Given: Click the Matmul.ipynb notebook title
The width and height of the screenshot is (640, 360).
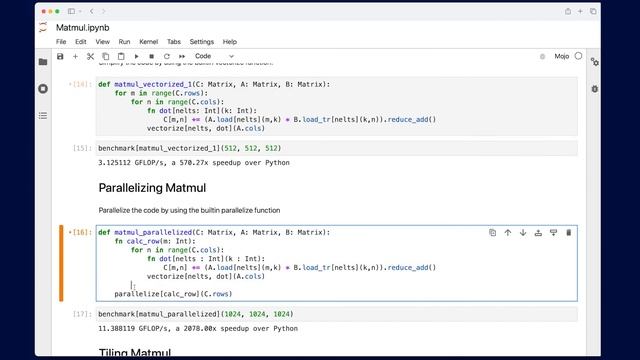Looking at the screenshot, I should click(83, 28).
